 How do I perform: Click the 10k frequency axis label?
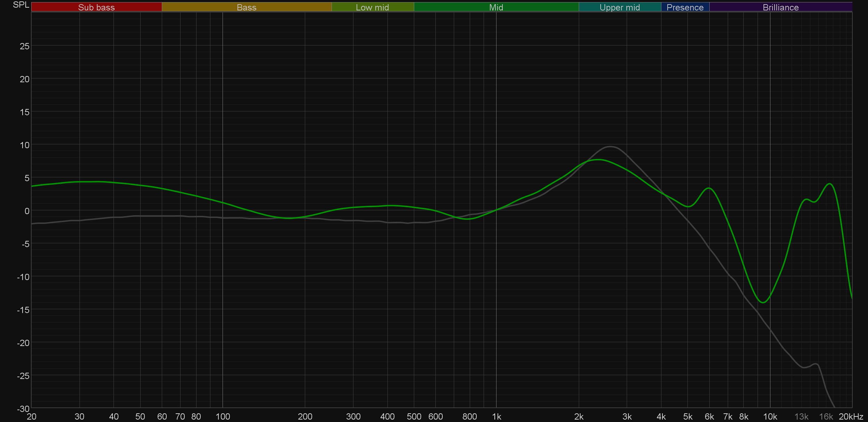[770, 416]
